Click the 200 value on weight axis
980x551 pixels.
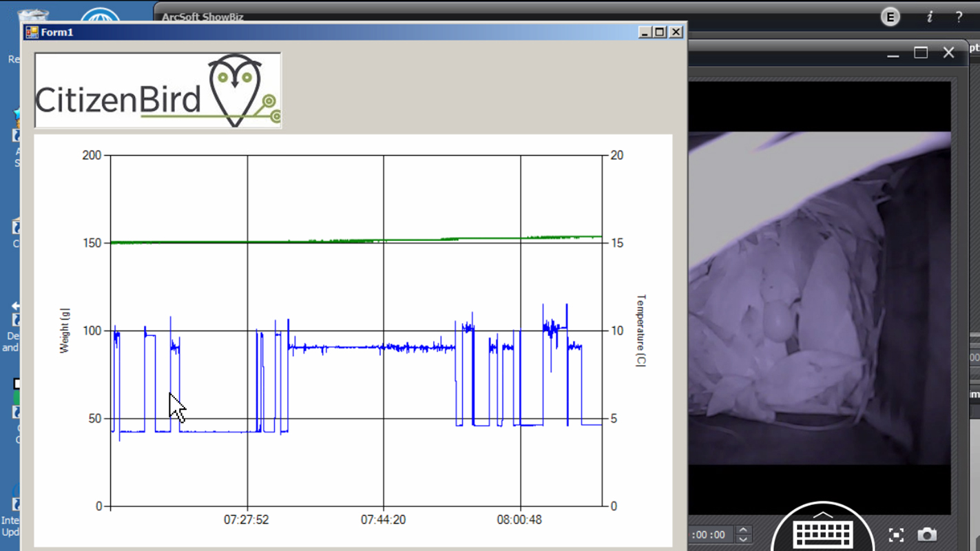[92, 156]
